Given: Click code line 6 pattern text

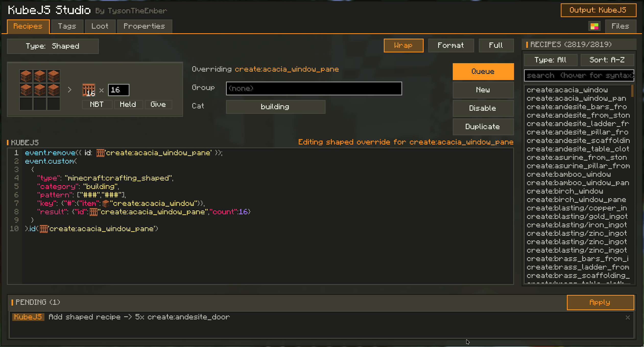Looking at the screenshot, I should (x=82, y=195).
